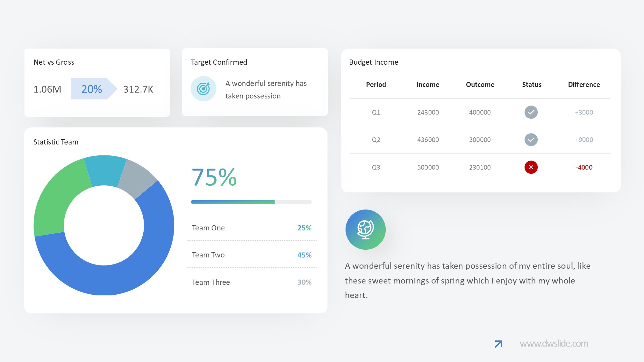Screen dimensions: 644x362
Task: Click the Income column header
Action: (x=428, y=85)
